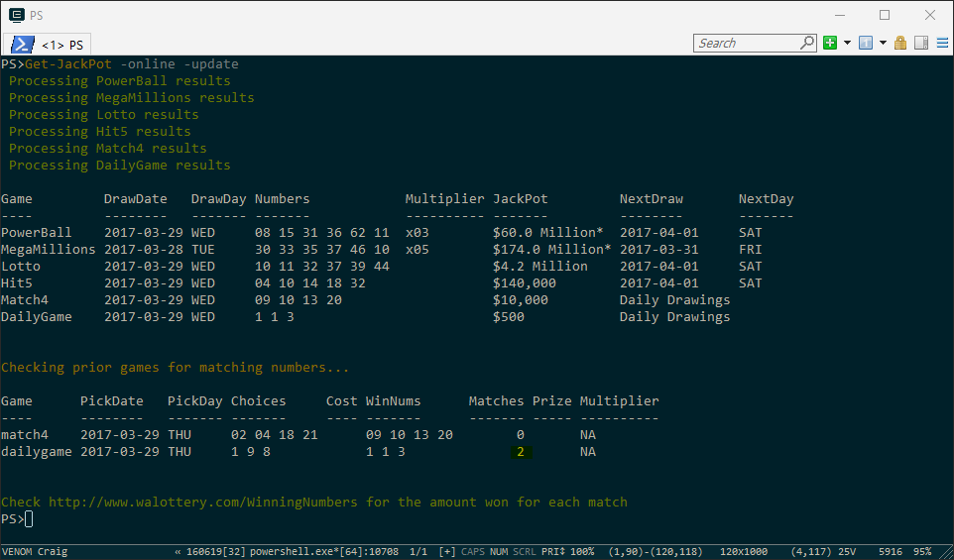This screenshot has height=560, width=954.
Task: Minimize the PS window
Action: 840,15
